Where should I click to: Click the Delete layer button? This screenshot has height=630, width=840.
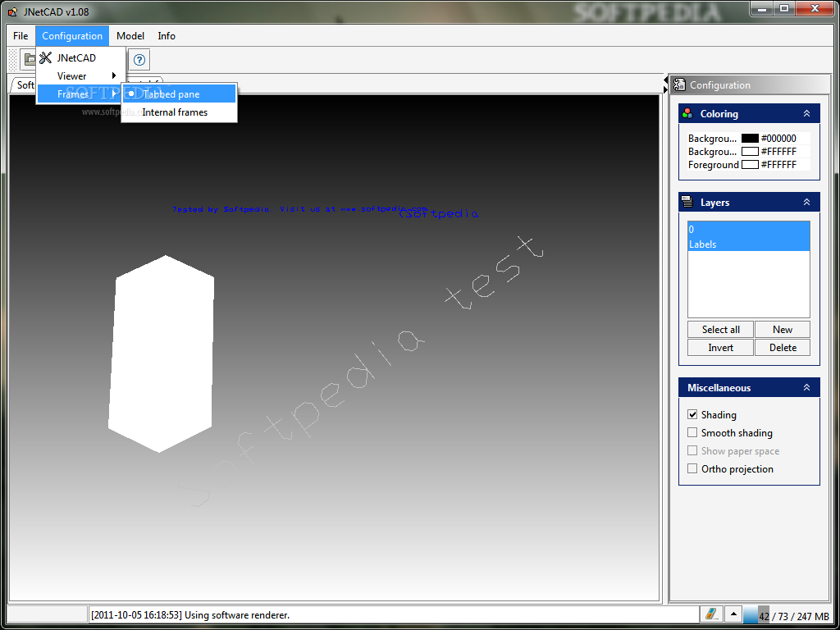click(782, 348)
